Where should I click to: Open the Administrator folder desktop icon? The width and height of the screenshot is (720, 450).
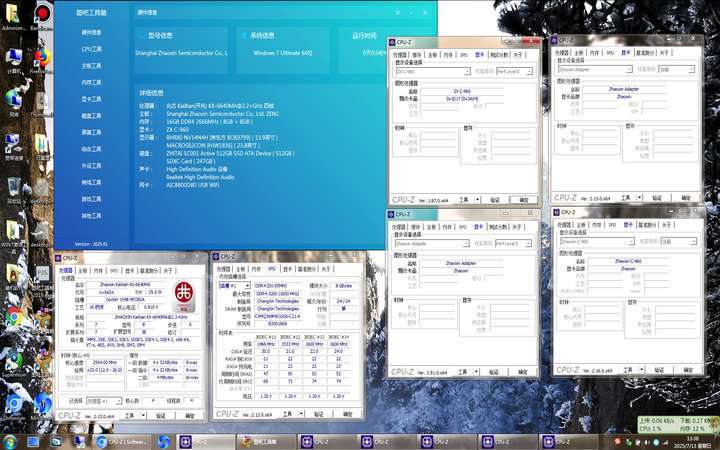12,16
